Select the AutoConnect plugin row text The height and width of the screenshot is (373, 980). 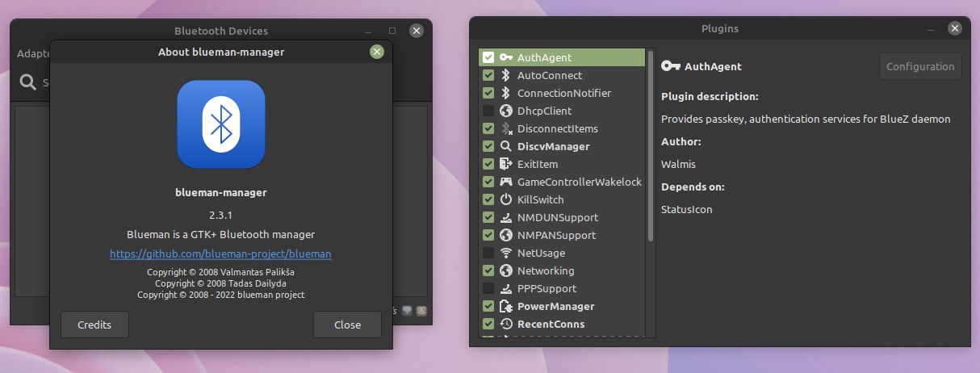(x=550, y=75)
